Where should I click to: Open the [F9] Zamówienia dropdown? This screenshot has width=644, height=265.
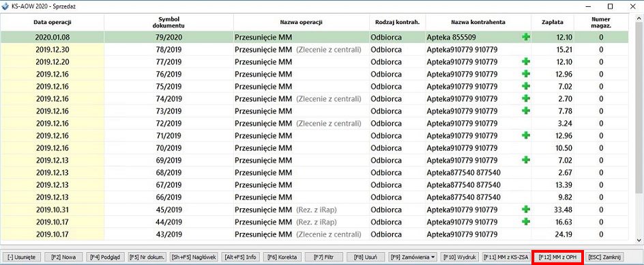coord(413,257)
